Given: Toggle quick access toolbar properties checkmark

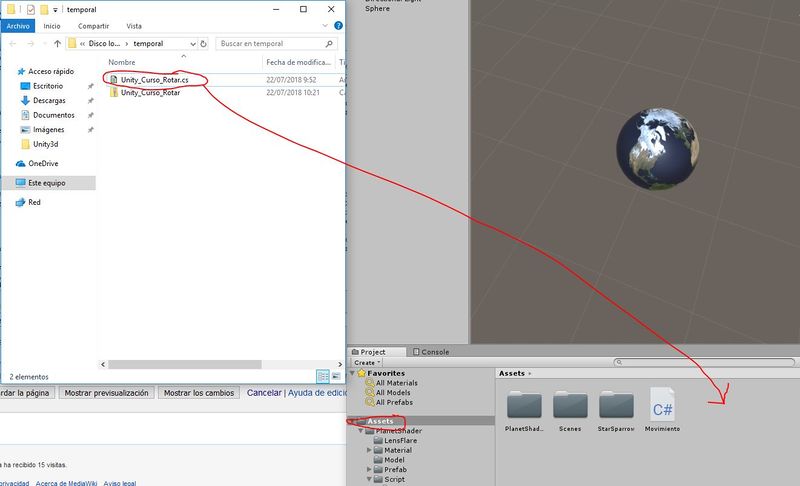Looking at the screenshot, I should coord(31,9).
